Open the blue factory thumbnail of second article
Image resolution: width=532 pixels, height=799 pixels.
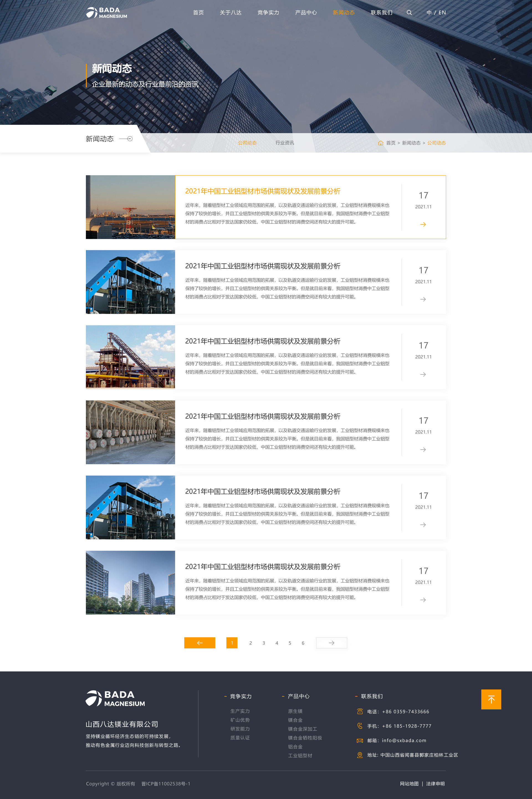click(x=130, y=282)
